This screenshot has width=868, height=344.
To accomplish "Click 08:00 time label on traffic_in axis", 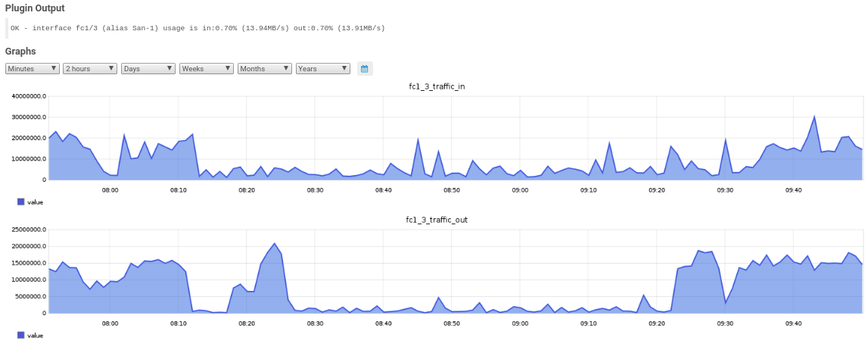I will pyautogui.click(x=110, y=189).
